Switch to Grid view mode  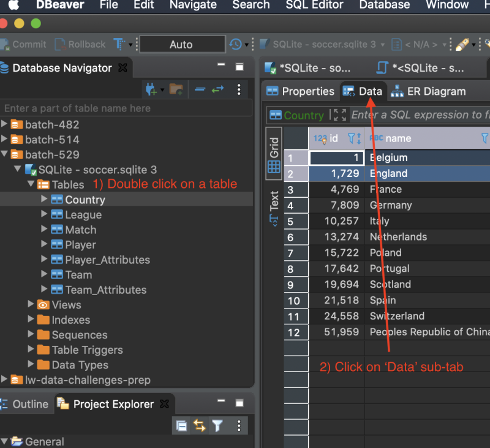274,154
